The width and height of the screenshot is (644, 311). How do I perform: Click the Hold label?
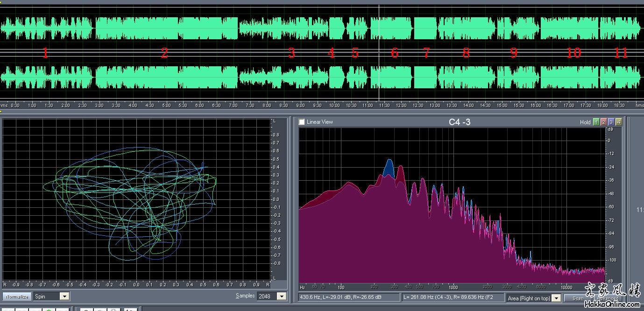pyautogui.click(x=585, y=122)
